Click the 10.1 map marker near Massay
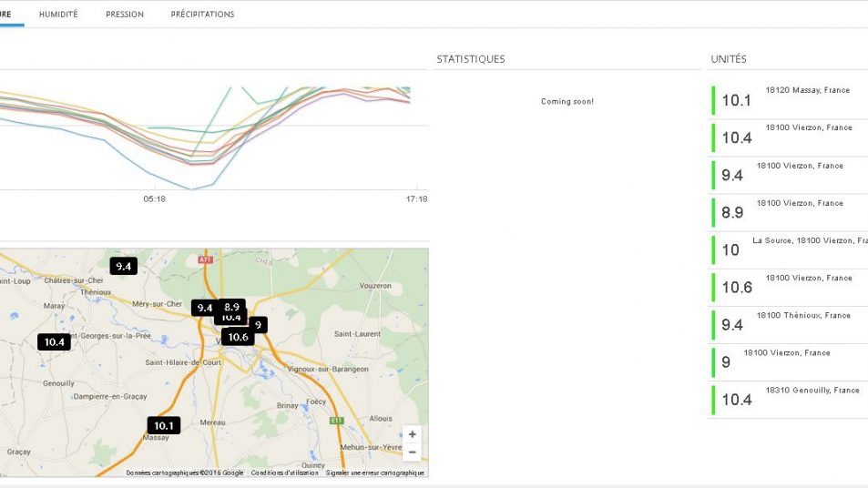This screenshot has width=868, height=488. tap(163, 425)
